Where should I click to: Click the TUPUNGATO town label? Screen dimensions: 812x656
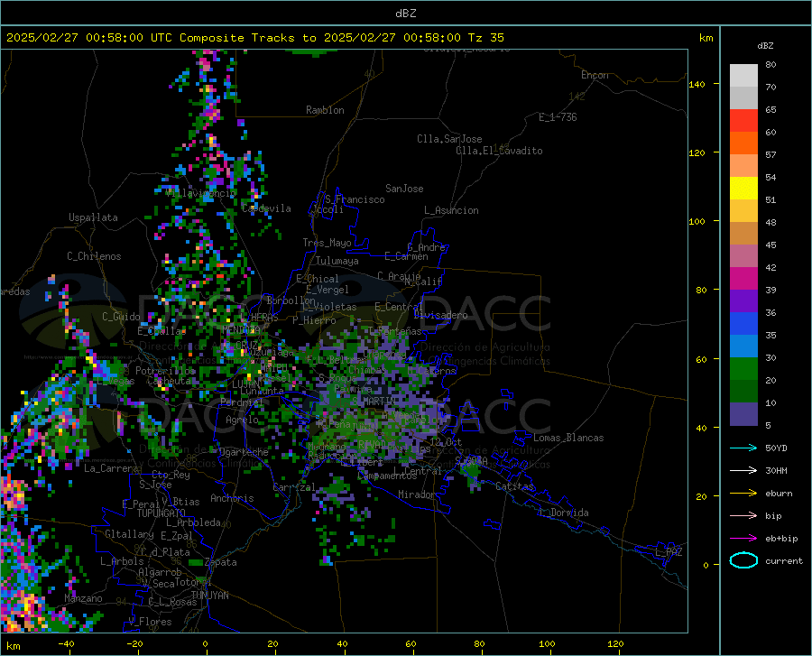pos(161,513)
